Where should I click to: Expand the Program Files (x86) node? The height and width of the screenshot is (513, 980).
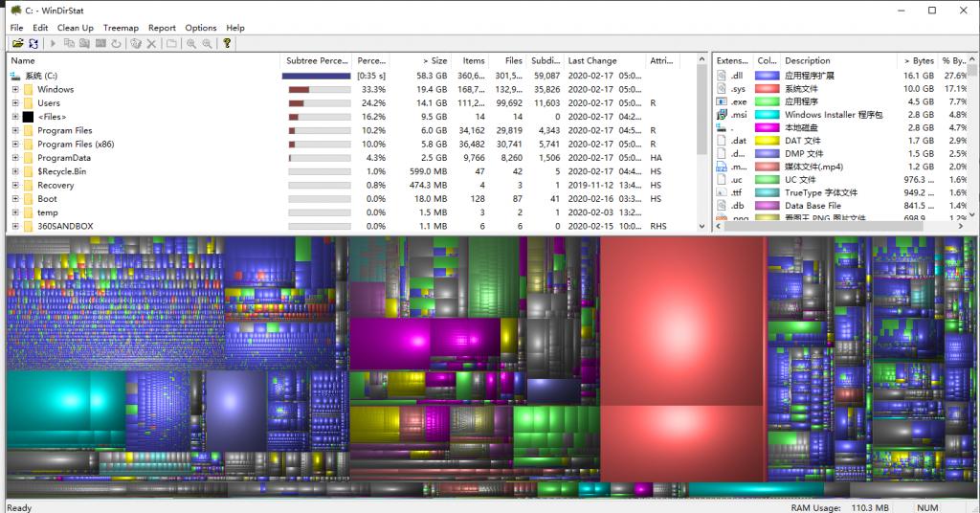point(15,145)
